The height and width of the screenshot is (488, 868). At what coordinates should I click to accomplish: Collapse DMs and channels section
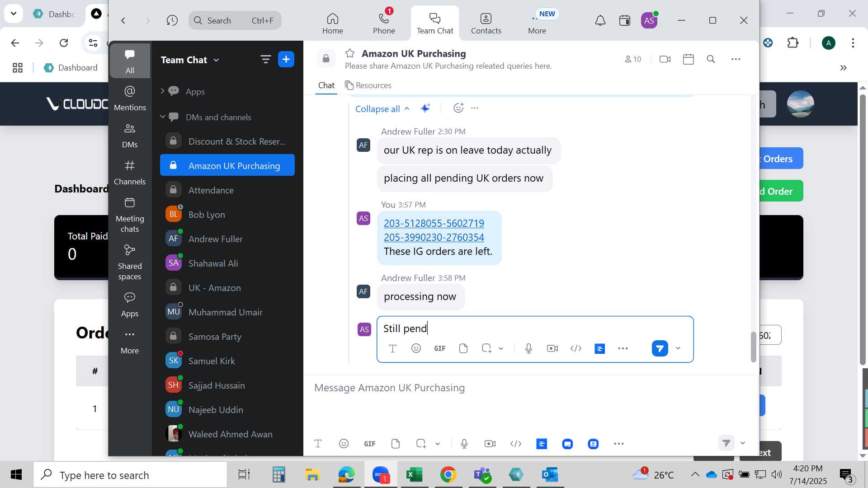click(x=162, y=117)
